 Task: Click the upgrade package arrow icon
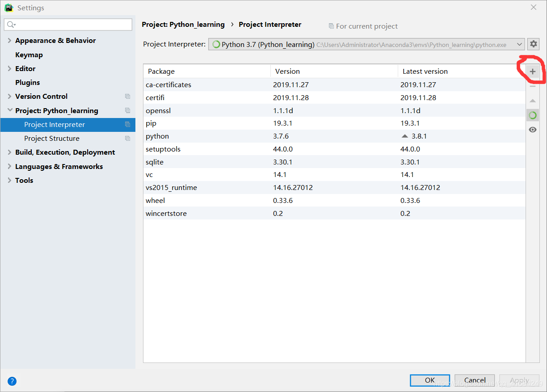(x=532, y=101)
